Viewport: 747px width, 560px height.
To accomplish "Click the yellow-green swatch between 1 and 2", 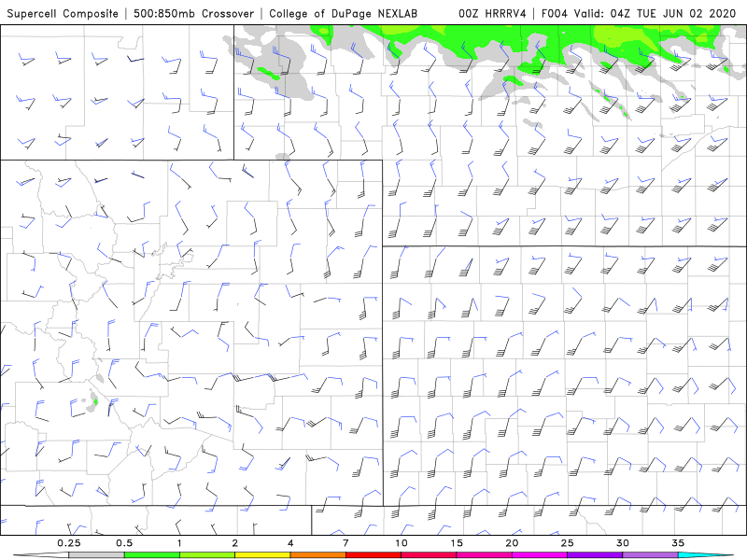I will [x=206, y=555].
